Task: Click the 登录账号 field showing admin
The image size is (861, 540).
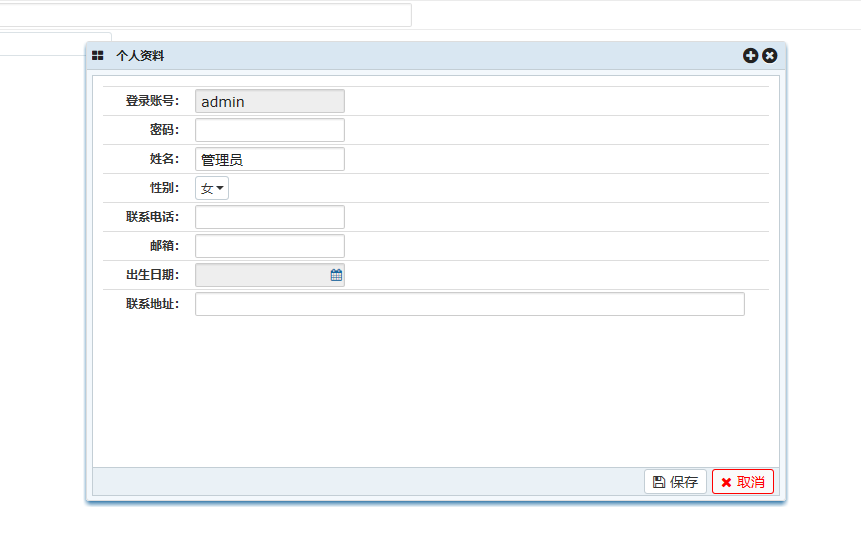Action: pyautogui.click(x=270, y=101)
